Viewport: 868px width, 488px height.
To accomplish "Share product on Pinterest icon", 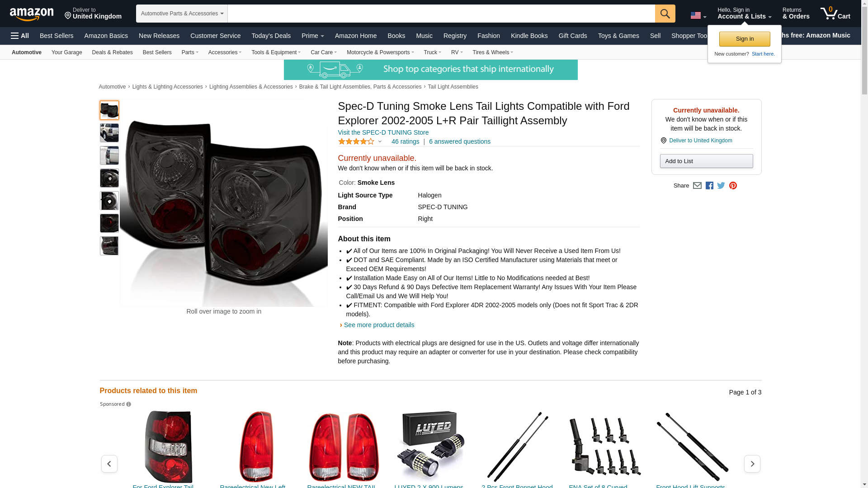I will pyautogui.click(x=733, y=186).
